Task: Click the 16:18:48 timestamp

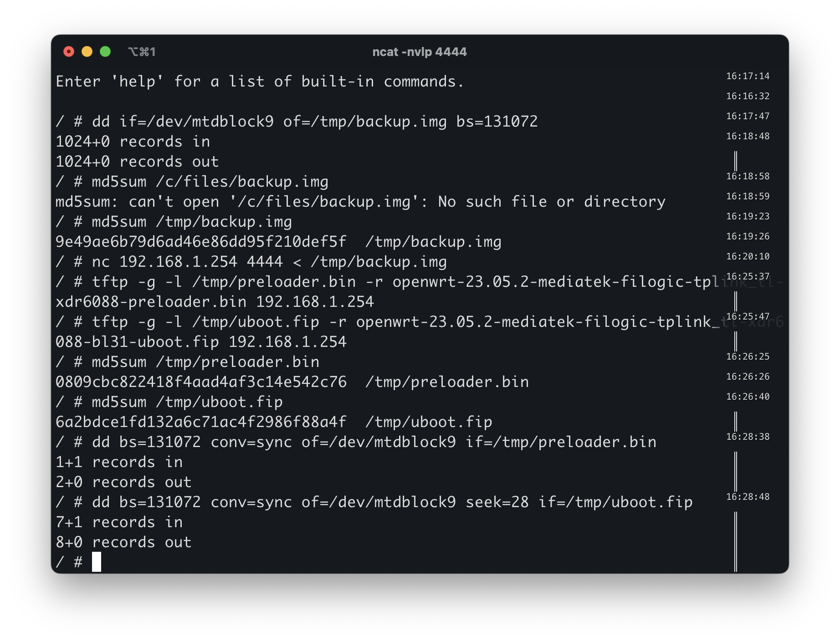Action: pyautogui.click(x=748, y=136)
